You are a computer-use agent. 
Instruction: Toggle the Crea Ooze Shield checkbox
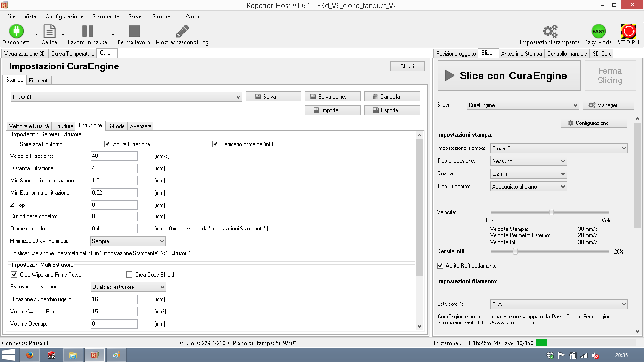[130, 274]
